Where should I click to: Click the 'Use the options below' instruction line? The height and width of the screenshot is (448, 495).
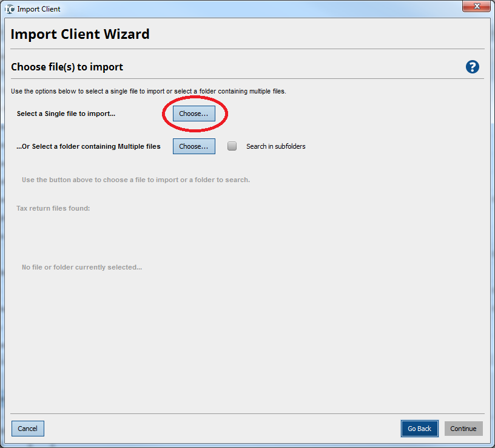(x=148, y=92)
